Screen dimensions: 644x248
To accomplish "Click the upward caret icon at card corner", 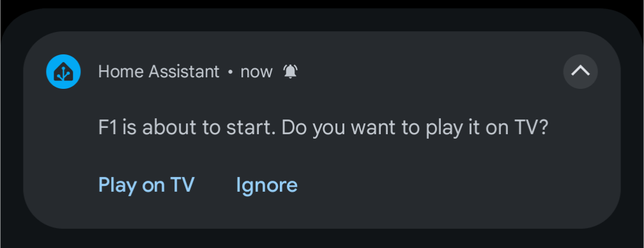I will click(x=580, y=72).
